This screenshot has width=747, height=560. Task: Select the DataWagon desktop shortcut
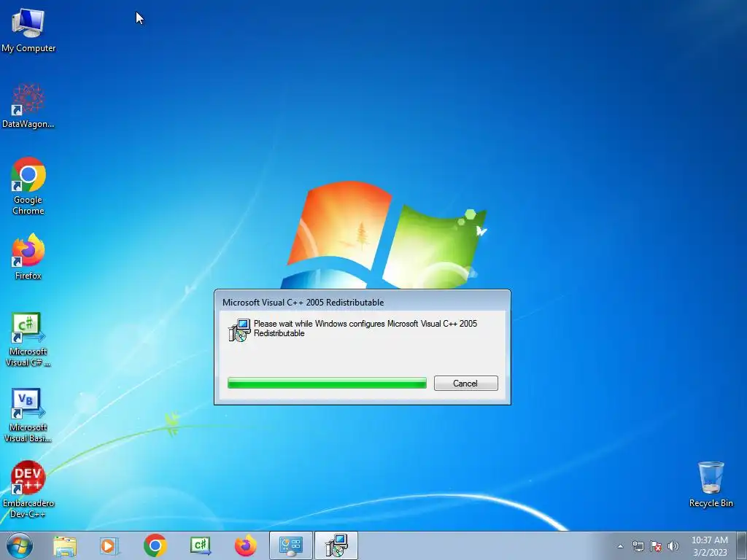28,106
